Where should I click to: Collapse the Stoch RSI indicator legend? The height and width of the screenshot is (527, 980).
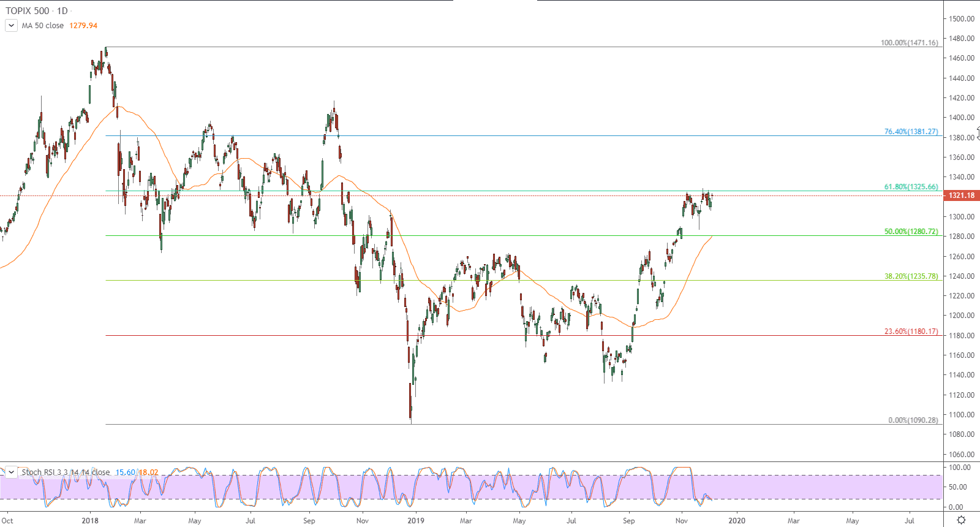11,472
